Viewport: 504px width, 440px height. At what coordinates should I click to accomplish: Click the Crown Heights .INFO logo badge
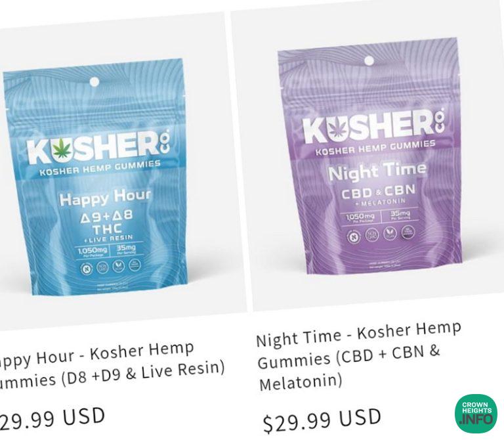point(476,413)
